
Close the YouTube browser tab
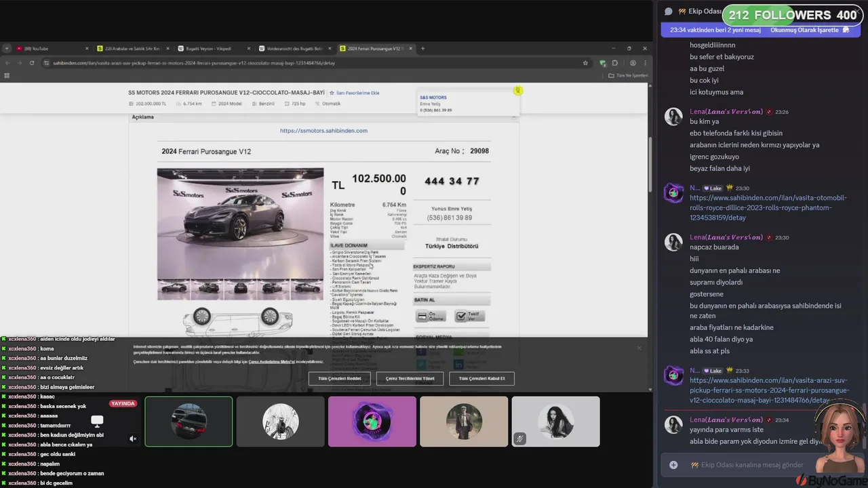(x=87, y=48)
